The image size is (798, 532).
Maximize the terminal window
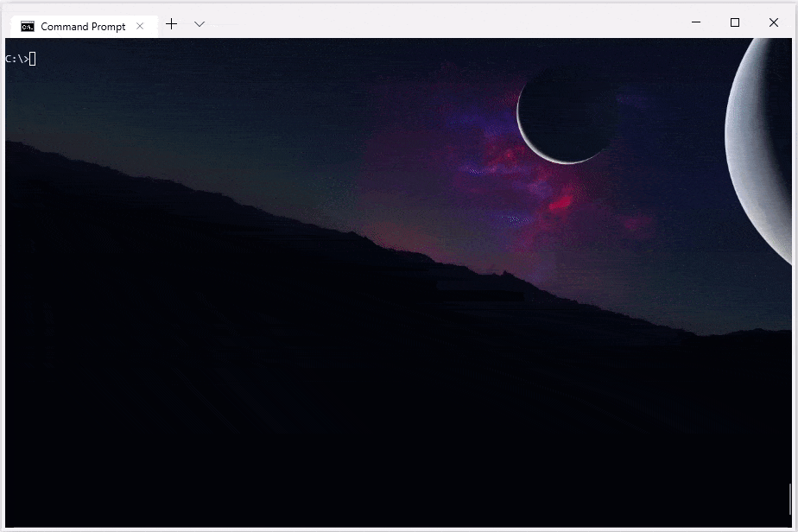pos(735,22)
